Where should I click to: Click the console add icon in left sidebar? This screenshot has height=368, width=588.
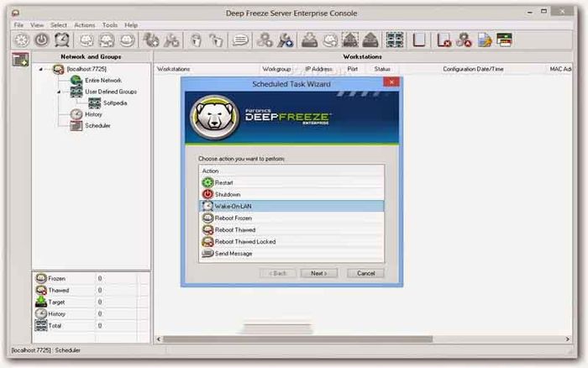tap(20, 60)
